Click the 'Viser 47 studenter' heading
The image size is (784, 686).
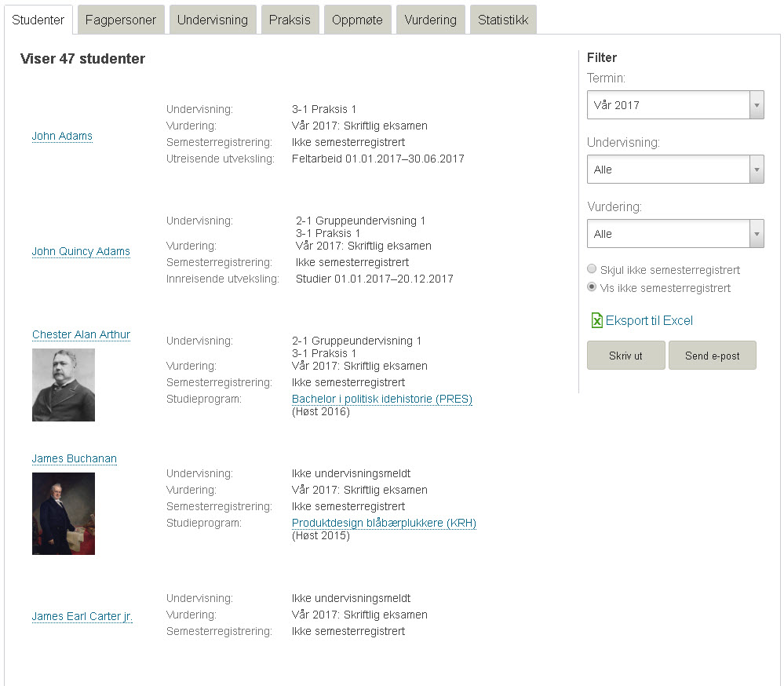tap(82, 59)
